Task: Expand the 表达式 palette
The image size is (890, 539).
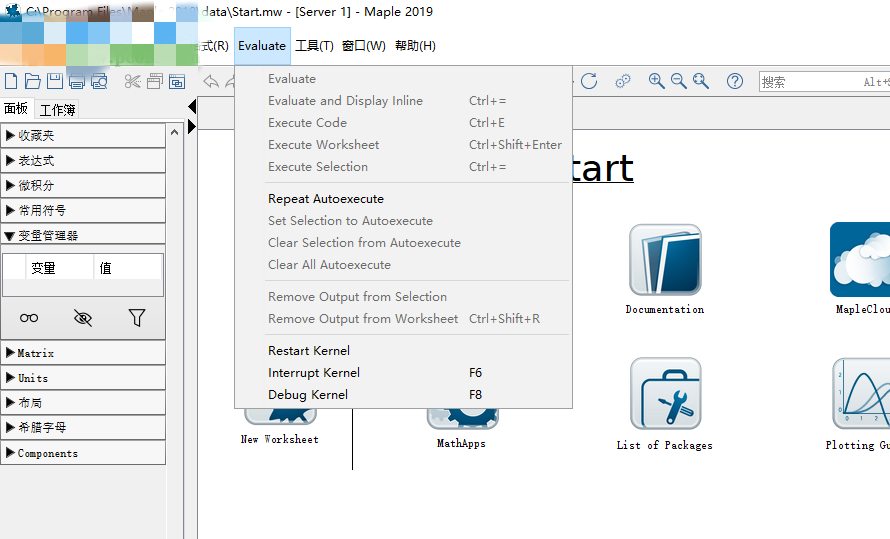Action: (x=83, y=161)
